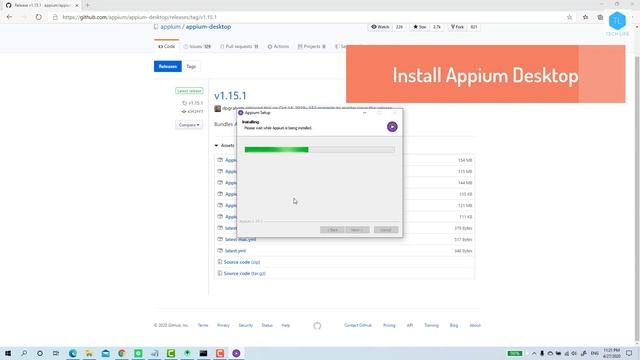Open the Compare dropdown

[x=189, y=125]
